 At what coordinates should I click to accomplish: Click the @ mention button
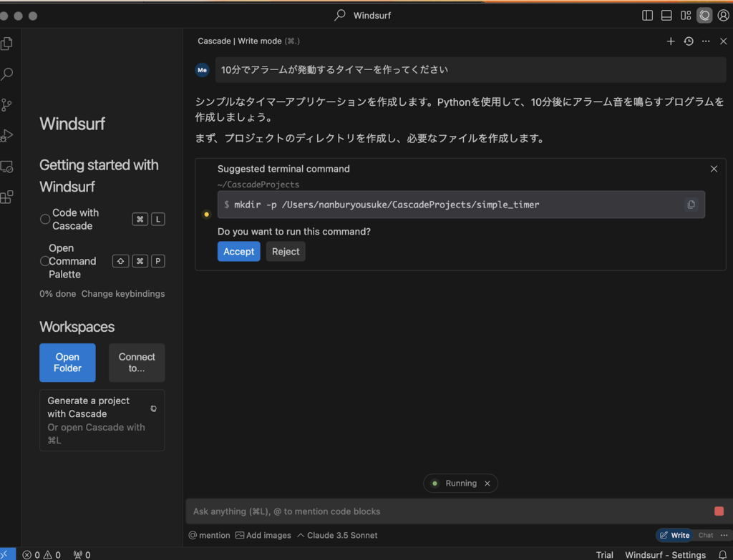(210, 535)
